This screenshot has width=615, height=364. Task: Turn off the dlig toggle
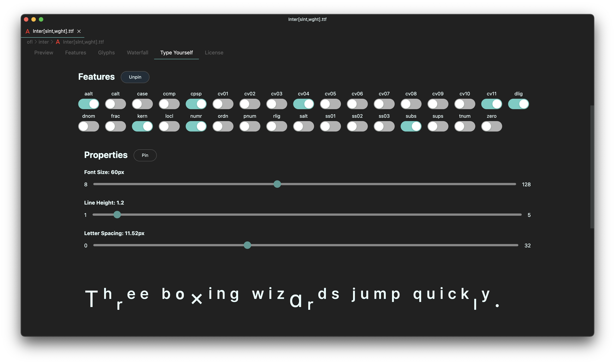[518, 104]
